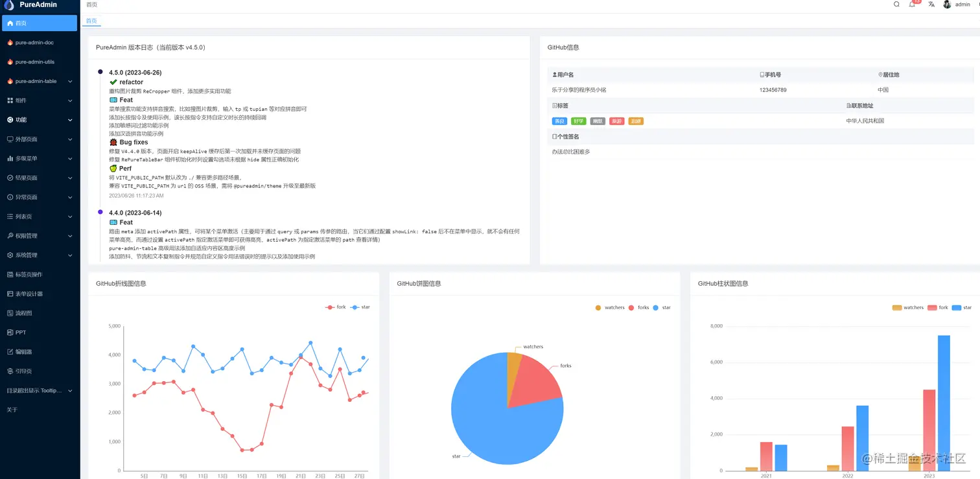
Task: Toggle star in the bar chart legend
Action: pyautogui.click(x=962, y=308)
